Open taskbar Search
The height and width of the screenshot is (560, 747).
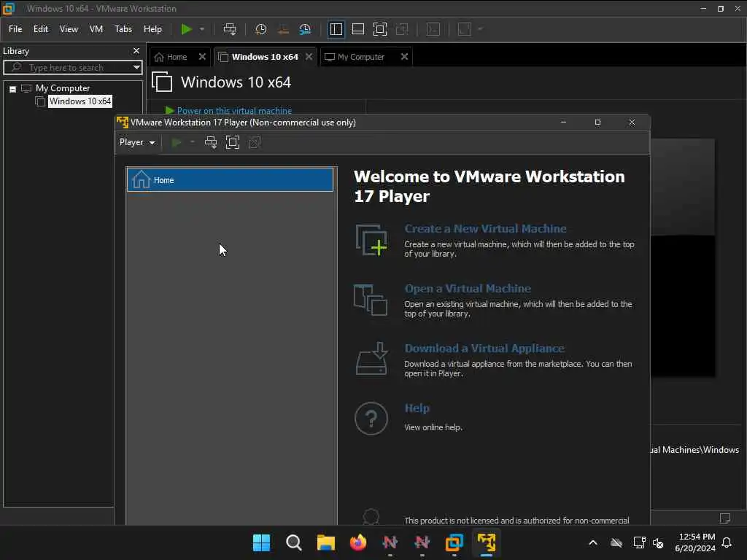[293, 542]
